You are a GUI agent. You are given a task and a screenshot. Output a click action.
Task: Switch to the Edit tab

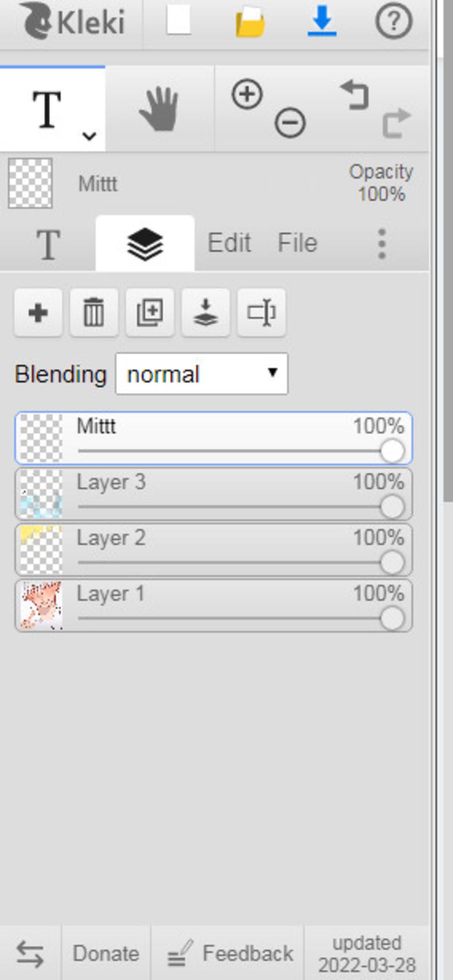coord(229,243)
